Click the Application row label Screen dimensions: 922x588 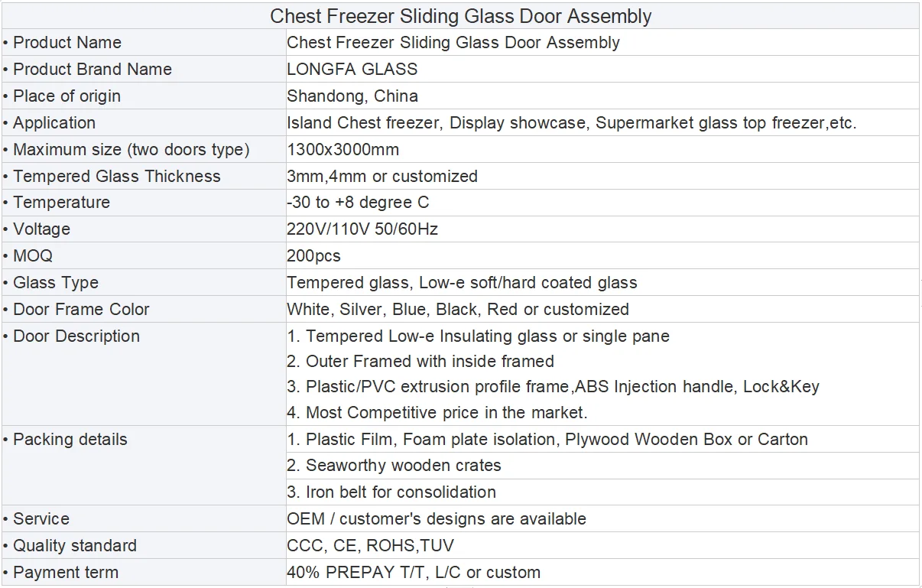[54, 122]
